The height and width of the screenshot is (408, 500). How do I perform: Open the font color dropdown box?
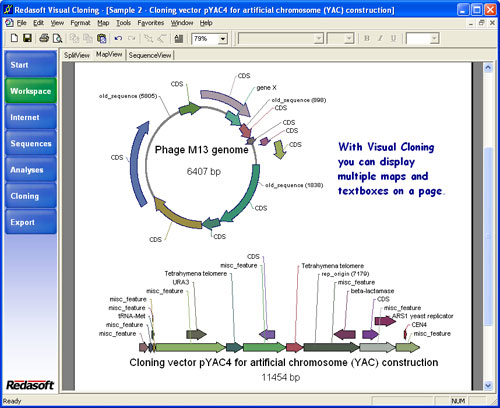tap(422, 39)
